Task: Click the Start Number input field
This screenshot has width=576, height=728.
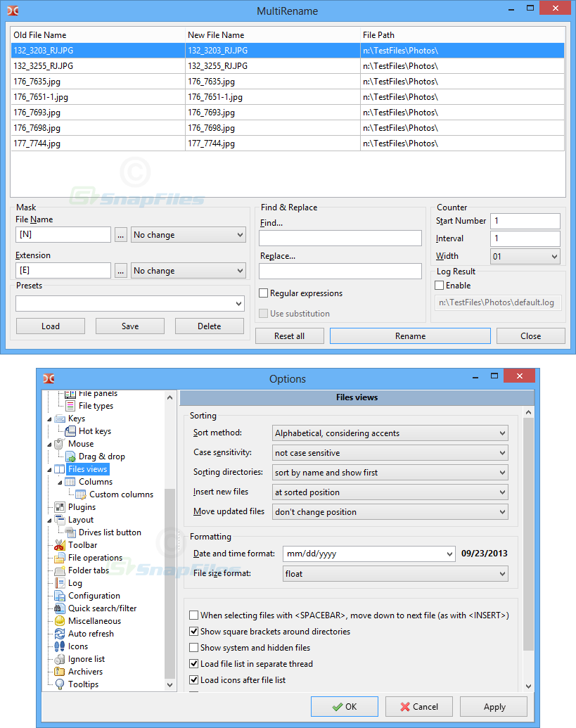Action: 525,221
